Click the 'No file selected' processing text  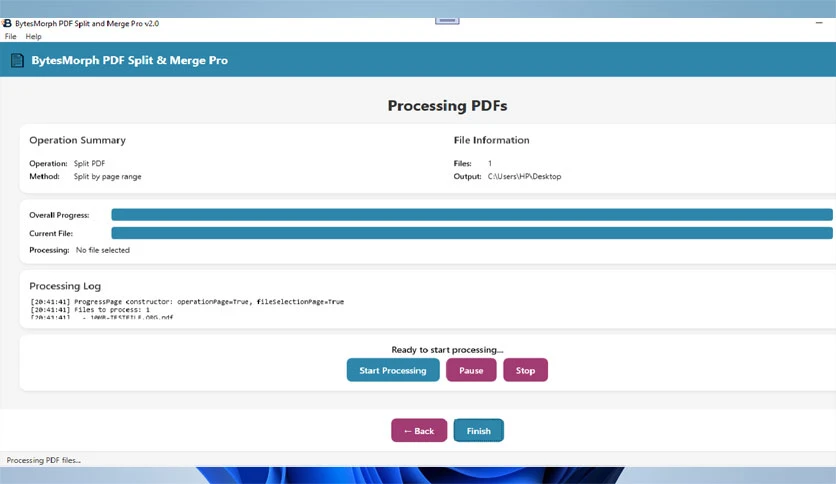click(103, 250)
